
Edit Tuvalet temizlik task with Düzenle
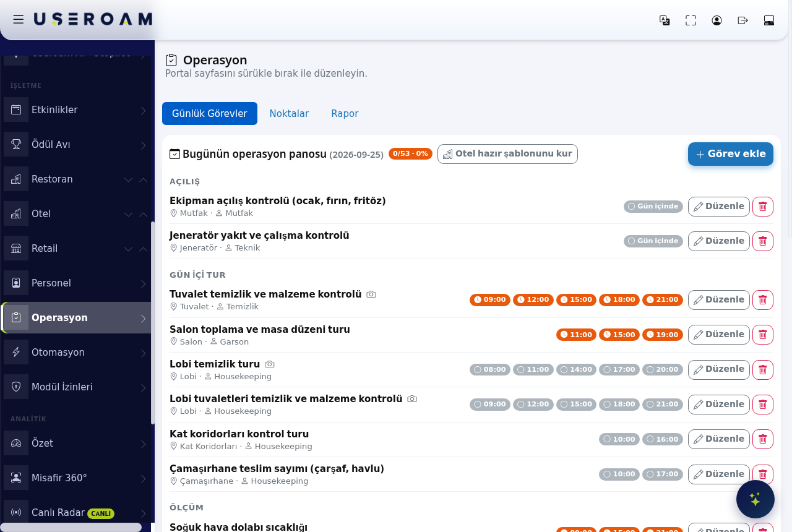click(x=719, y=300)
